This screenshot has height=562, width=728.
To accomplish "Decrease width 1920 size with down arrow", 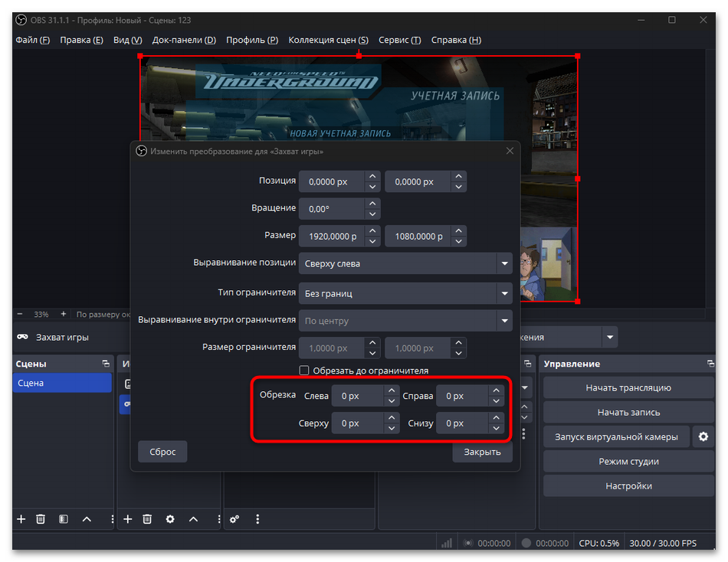I will point(372,241).
